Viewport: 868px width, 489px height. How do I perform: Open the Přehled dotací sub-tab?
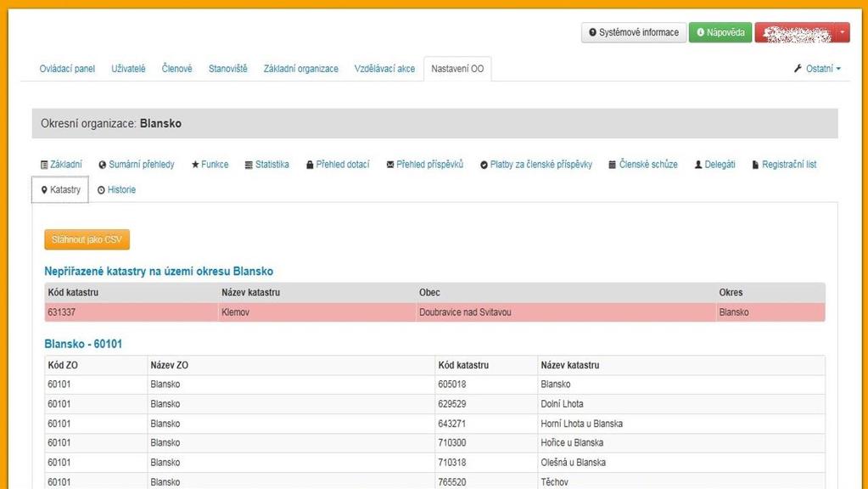pos(338,165)
